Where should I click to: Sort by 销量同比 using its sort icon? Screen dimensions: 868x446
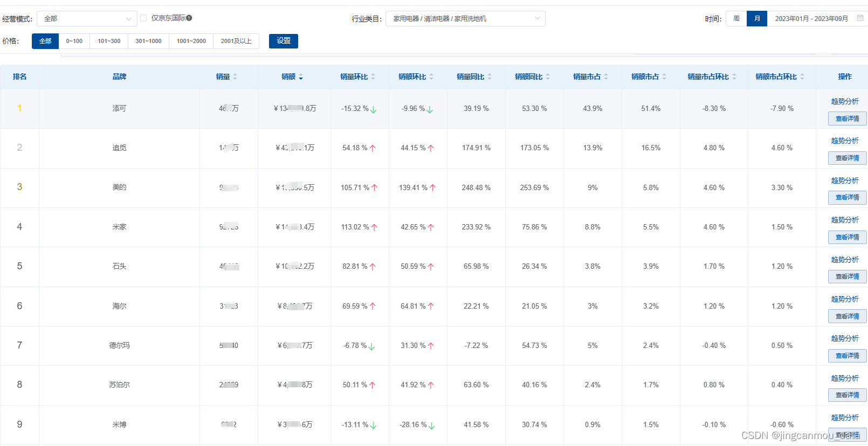[x=490, y=77]
